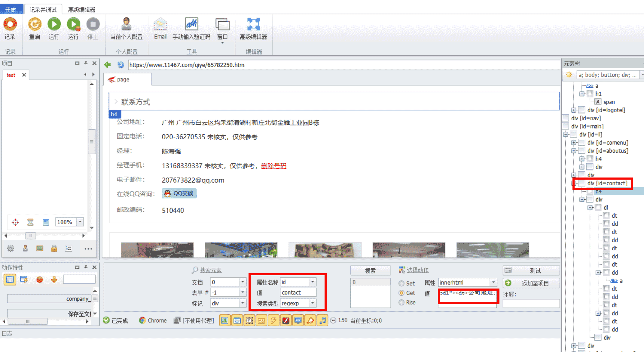Click the 搜索 button
The height and width of the screenshot is (352, 644).
pos(370,270)
